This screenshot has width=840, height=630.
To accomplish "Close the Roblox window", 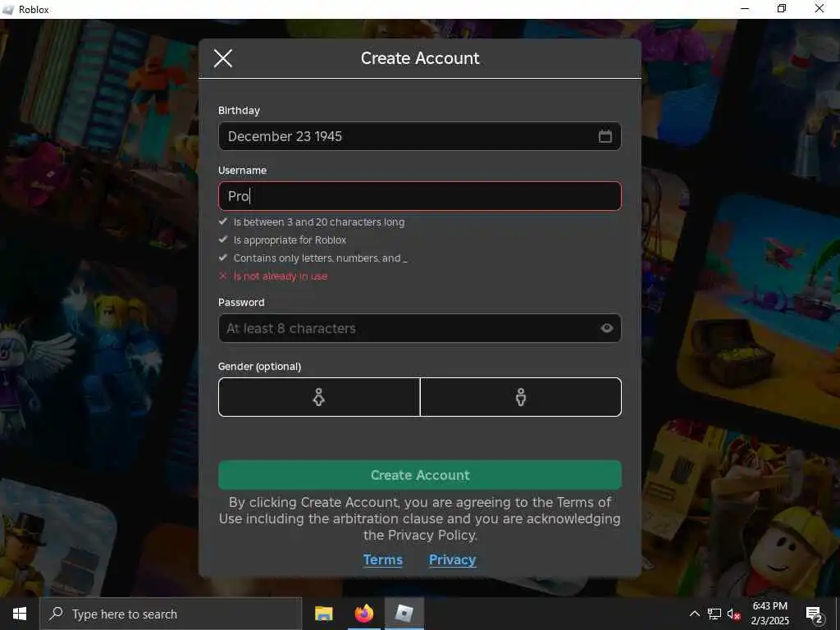I will 819,9.
